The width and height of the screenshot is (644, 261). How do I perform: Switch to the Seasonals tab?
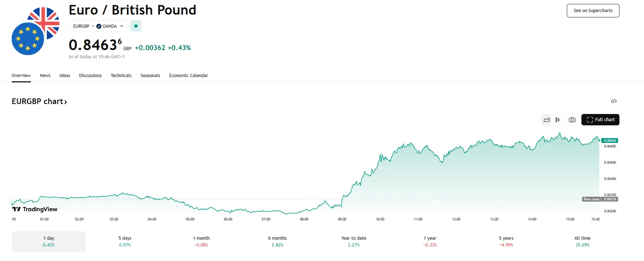coord(150,76)
